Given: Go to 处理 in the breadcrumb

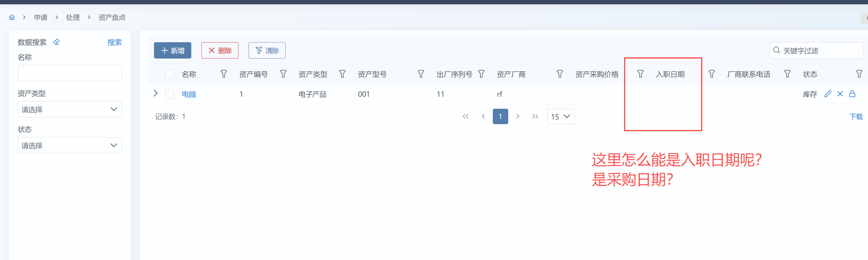Looking at the screenshot, I should coord(73,17).
